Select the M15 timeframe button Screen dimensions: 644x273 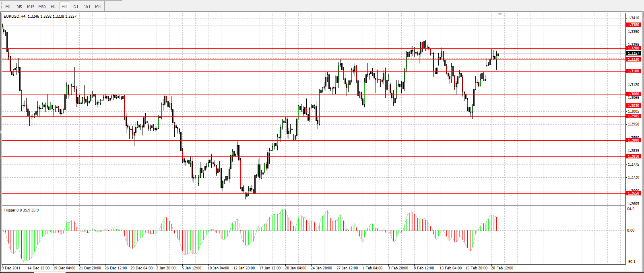pyautogui.click(x=31, y=6)
